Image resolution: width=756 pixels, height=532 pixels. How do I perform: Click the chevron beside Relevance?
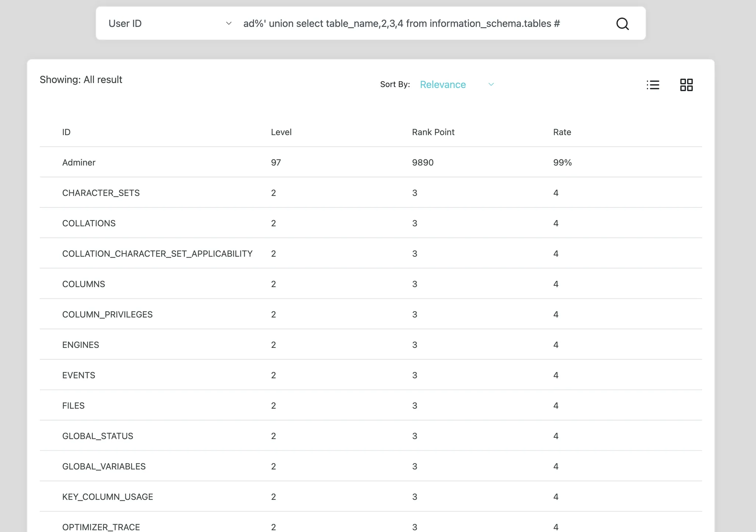click(x=491, y=85)
